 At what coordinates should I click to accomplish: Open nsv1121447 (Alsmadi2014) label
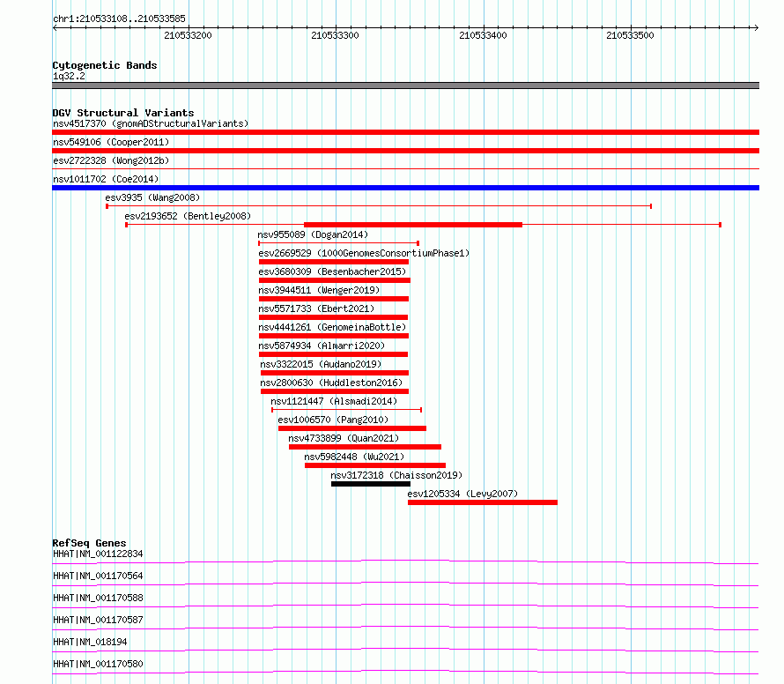(x=334, y=401)
